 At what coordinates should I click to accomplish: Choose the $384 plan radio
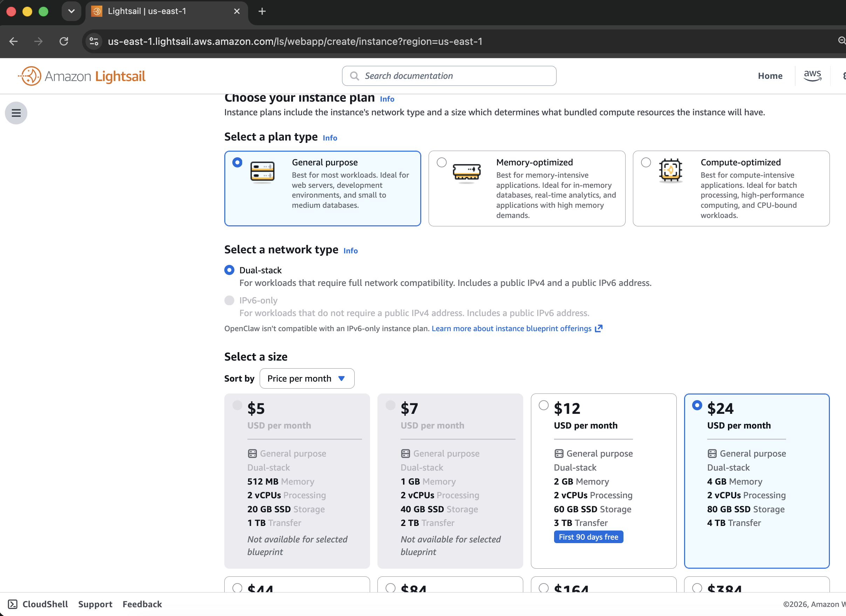point(697,588)
